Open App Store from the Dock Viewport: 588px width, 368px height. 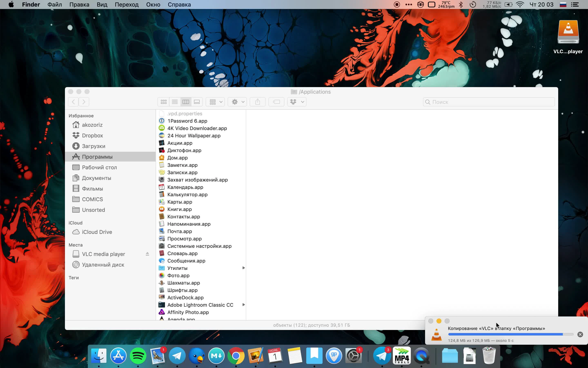click(118, 356)
